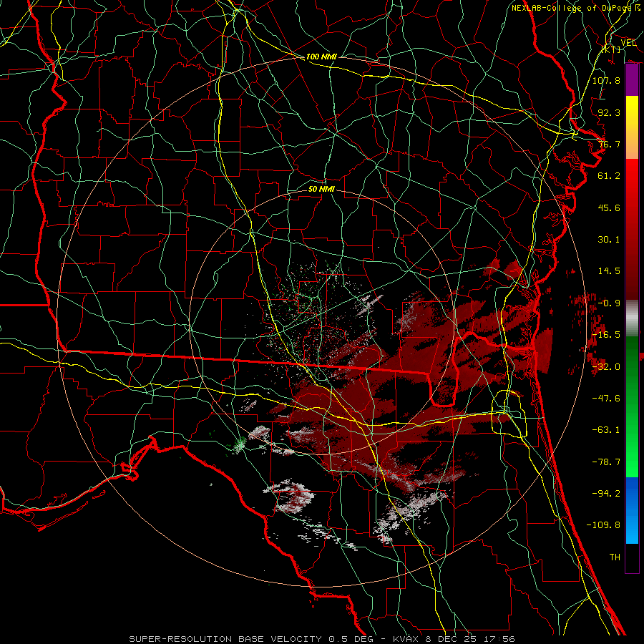
Task: Click the 107.8 velocity scale value
Action: [x=606, y=80]
